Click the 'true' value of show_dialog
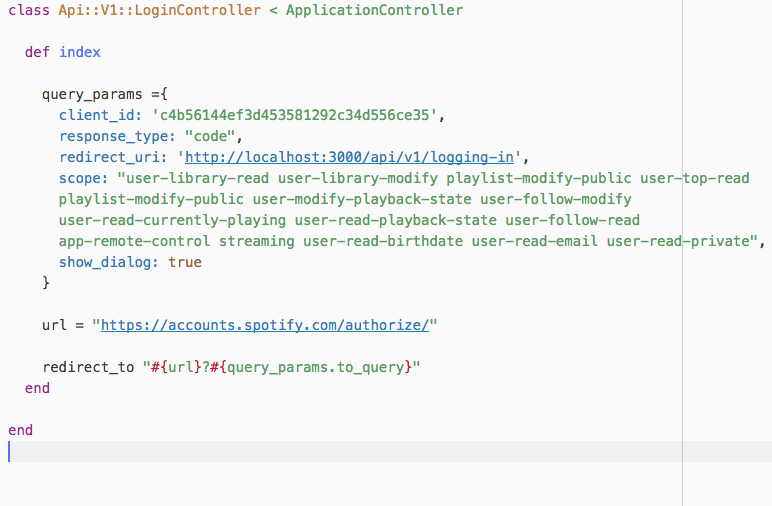 click(185, 262)
